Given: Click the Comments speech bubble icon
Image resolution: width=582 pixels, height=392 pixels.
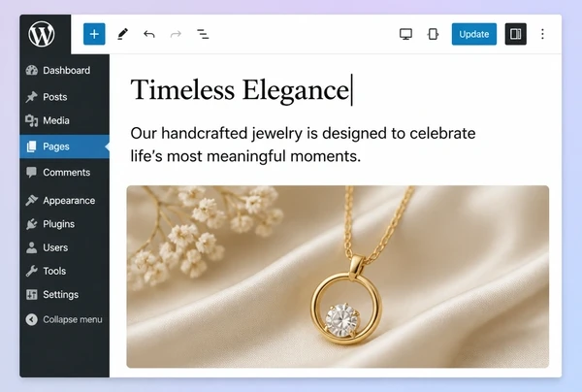Looking at the screenshot, I should (32, 173).
